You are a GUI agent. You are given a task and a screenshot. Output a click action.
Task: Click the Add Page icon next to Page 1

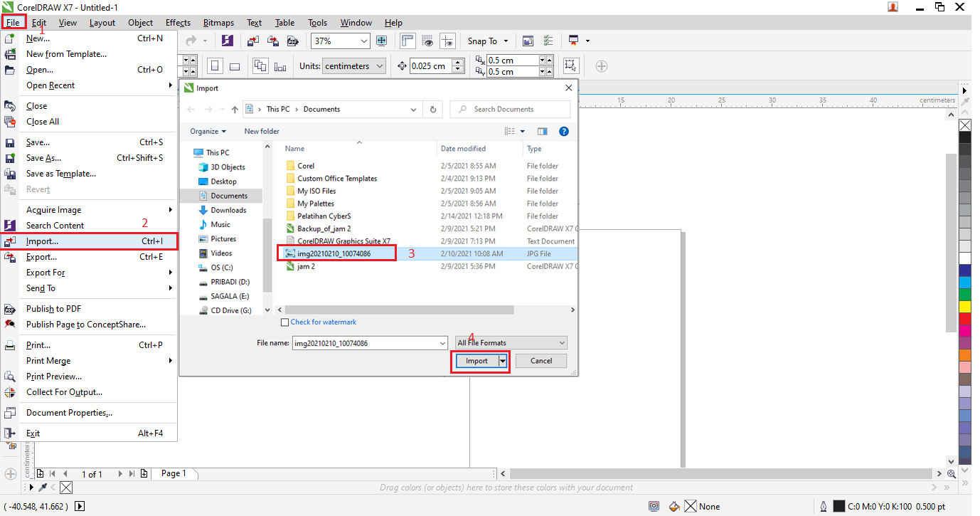144,473
